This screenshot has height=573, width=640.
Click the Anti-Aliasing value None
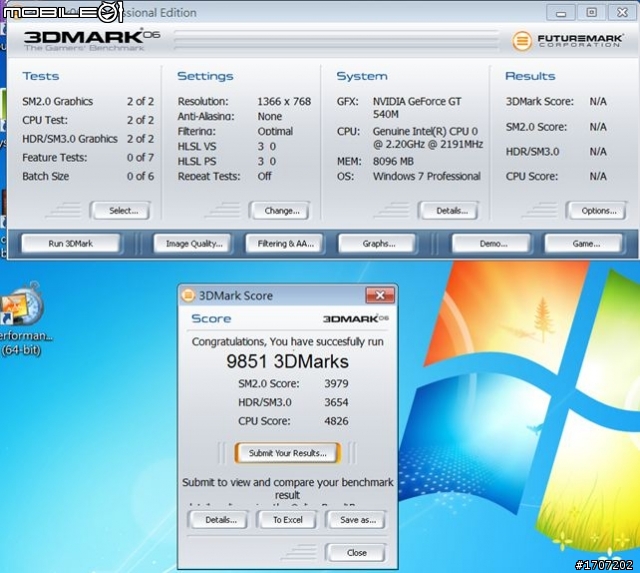click(269, 116)
